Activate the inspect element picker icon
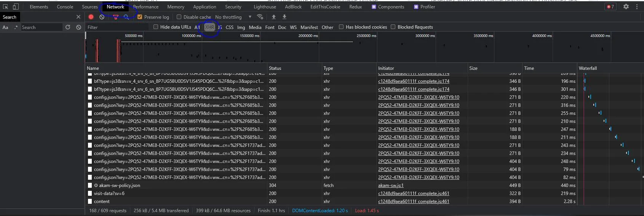The height and width of the screenshot is (216, 644). pos(5,6)
